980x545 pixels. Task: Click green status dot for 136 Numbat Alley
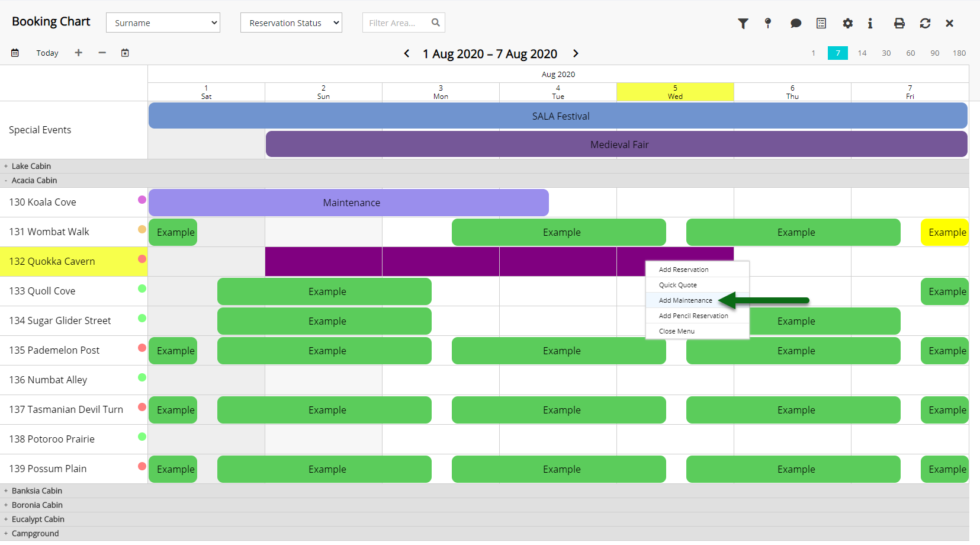coord(142,377)
